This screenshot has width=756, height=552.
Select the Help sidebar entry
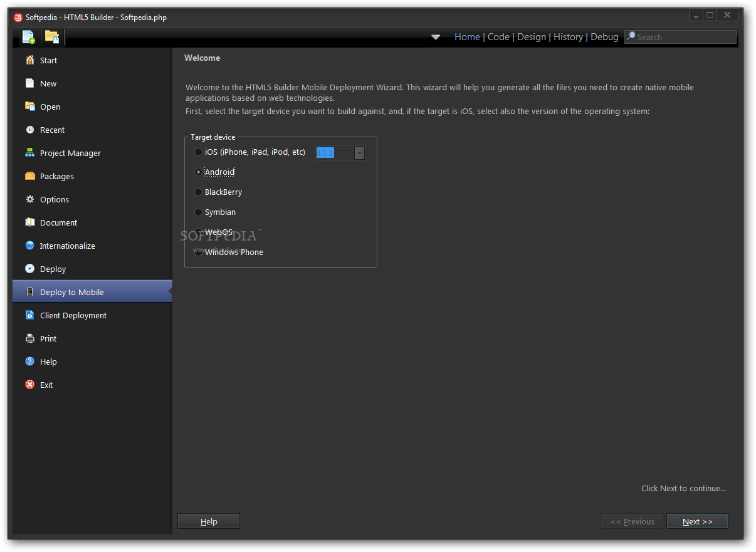(92, 362)
